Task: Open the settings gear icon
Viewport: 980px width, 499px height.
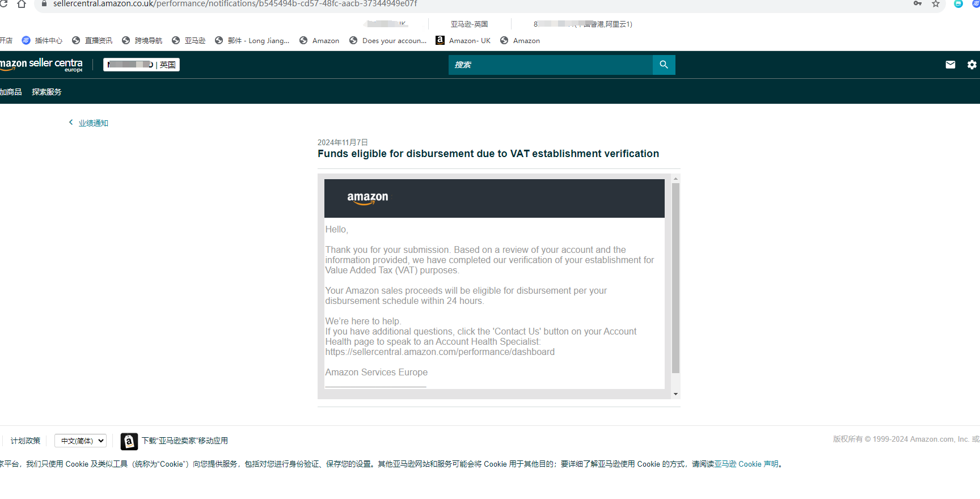Action: pyautogui.click(x=971, y=65)
